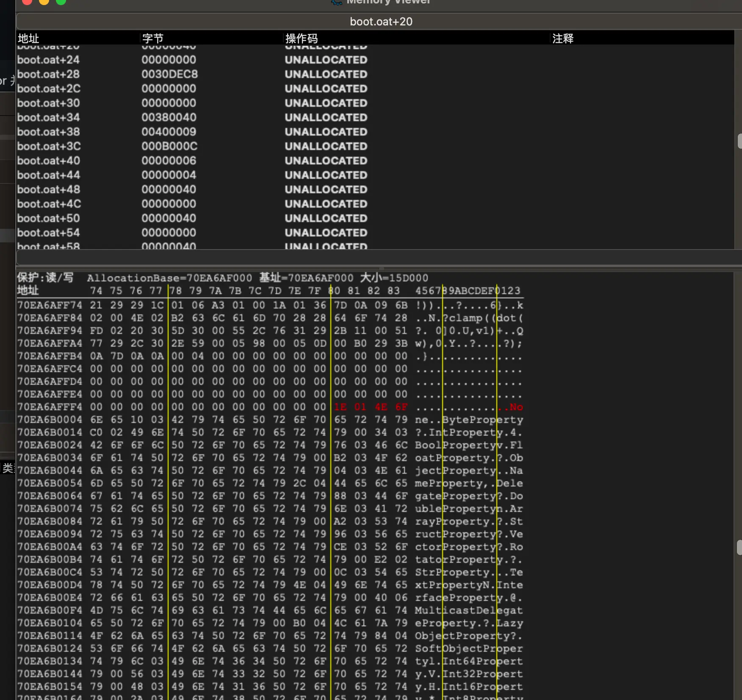Click the 操作码 column header
This screenshot has width=742, height=700.
coord(301,39)
